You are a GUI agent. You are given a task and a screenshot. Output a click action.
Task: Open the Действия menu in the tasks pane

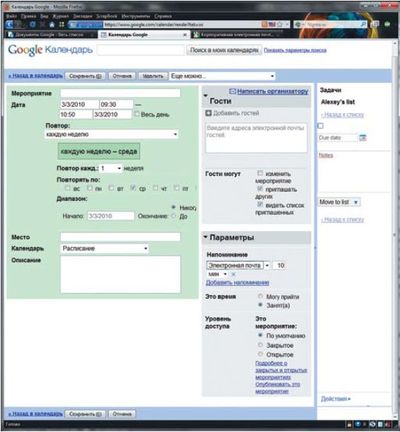[336, 399]
